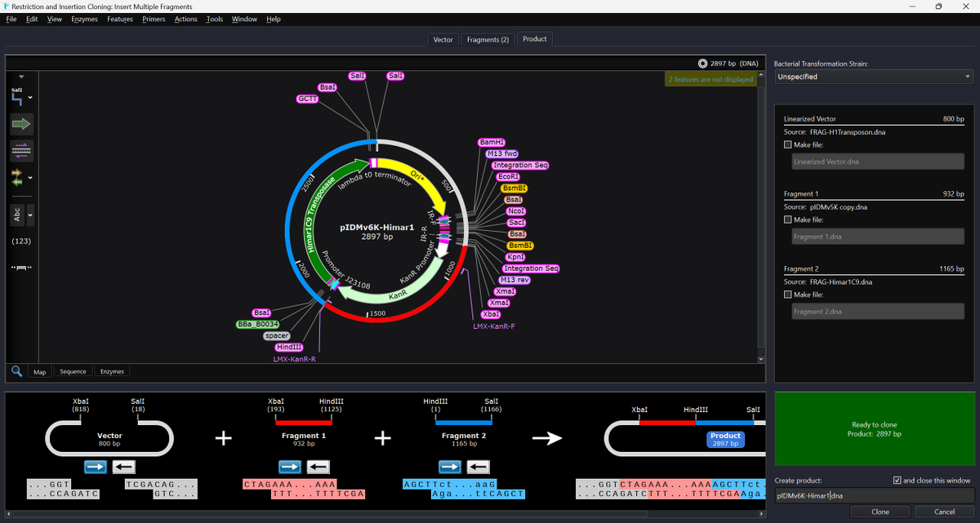980x523 pixels.
Task: Set Vector to forward orientation arrow
Action: coord(96,467)
